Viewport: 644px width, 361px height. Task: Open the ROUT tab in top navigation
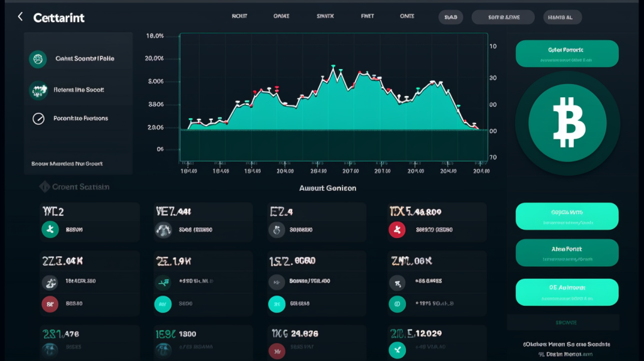(x=239, y=17)
